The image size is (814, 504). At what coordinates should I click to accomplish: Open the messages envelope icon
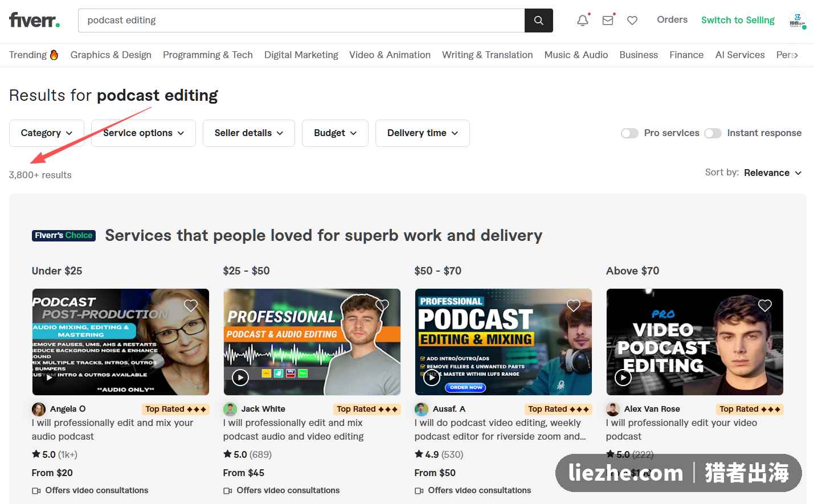(x=608, y=21)
